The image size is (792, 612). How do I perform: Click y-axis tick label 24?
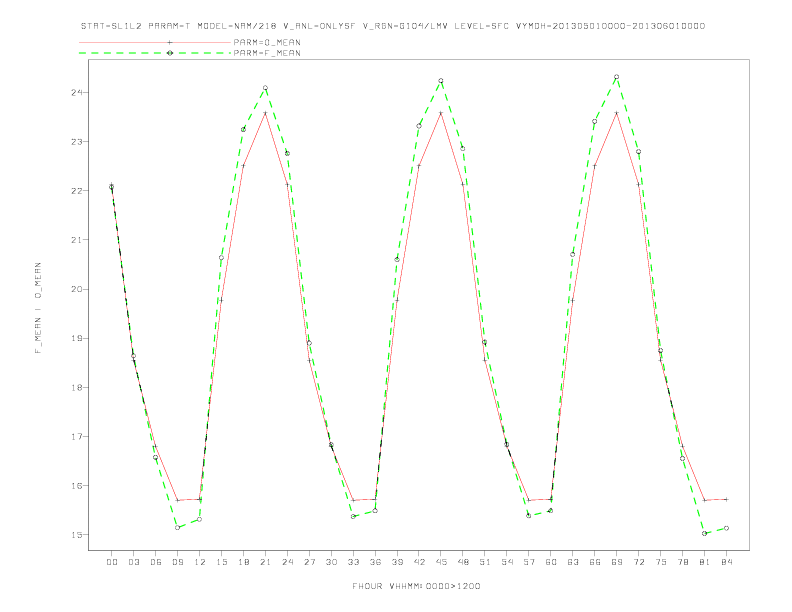pyautogui.click(x=77, y=92)
